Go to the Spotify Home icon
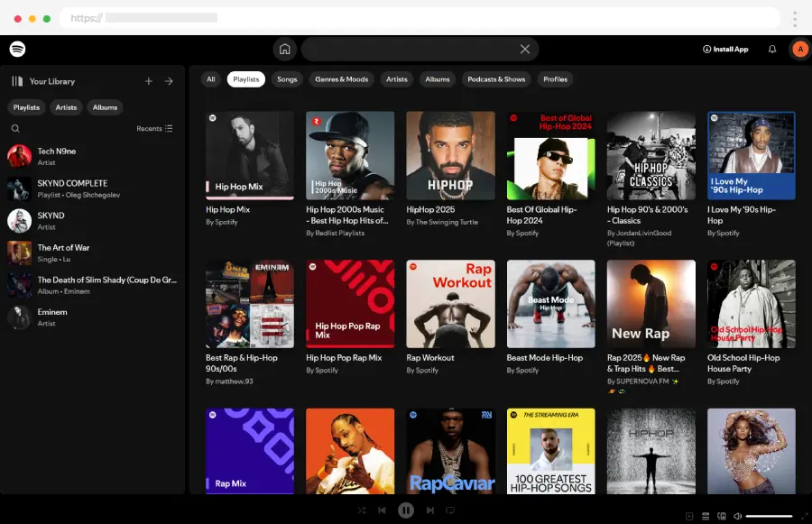The width and height of the screenshot is (812, 524). pyautogui.click(x=285, y=50)
